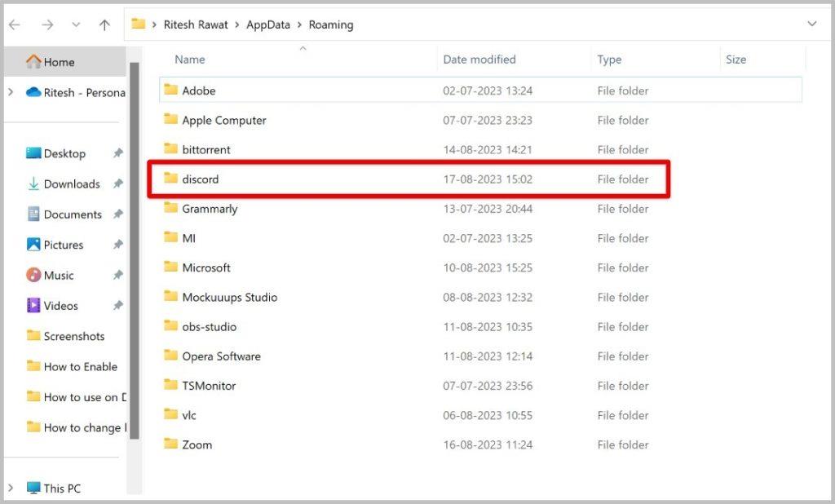
Task: Sort by Type column header
Action: click(609, 60)
